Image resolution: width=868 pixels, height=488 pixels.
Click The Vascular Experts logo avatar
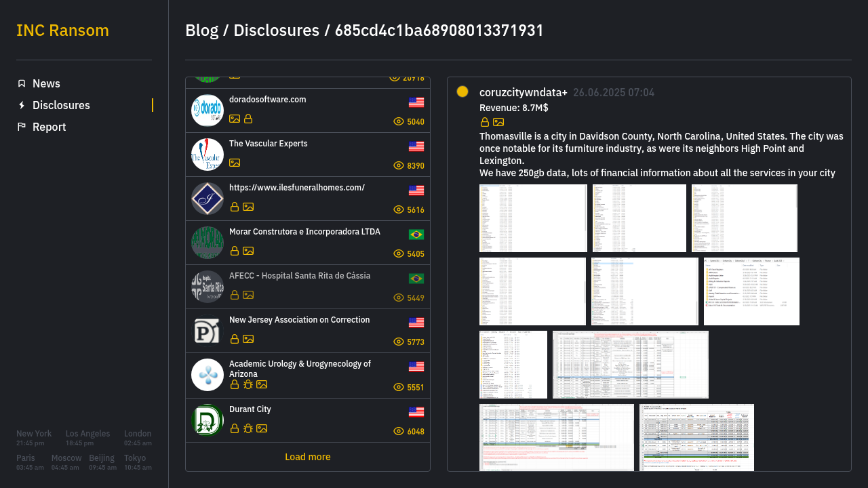[x=208, y=155]
